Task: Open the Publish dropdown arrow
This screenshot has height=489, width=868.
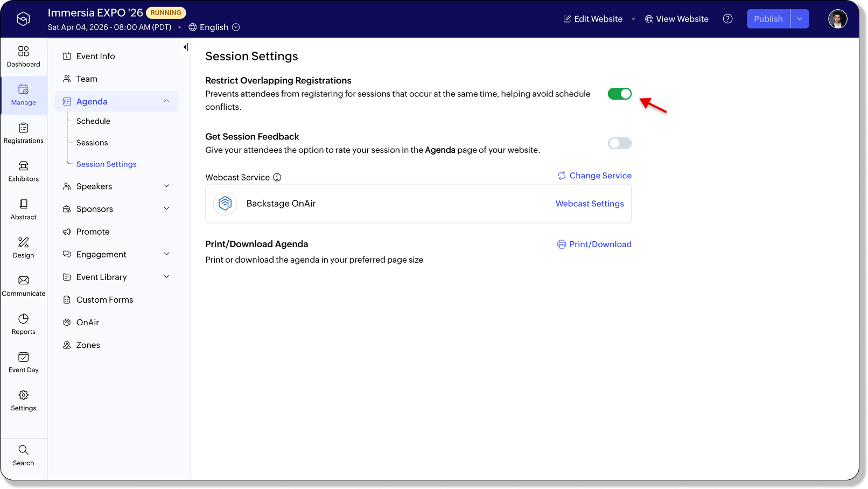Action: tap(800, 19)
